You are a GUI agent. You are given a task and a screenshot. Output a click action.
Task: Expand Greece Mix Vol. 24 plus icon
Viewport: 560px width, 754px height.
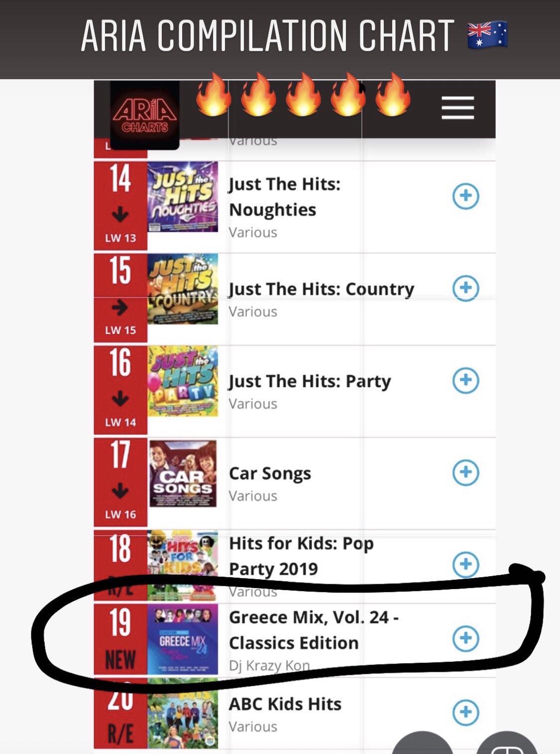point(465,638)
